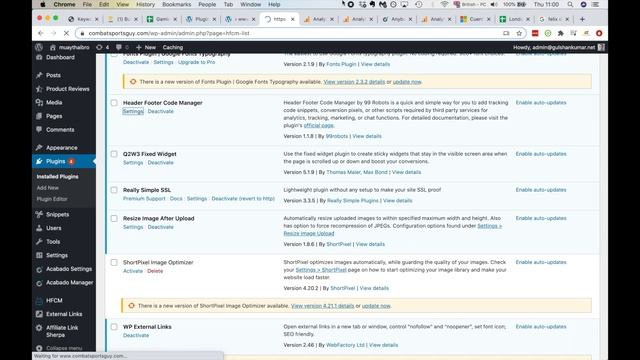The height and width of the screenshot is (360, 640).
Task: Open the Snippets sidebar item
Action: [57, 214]
